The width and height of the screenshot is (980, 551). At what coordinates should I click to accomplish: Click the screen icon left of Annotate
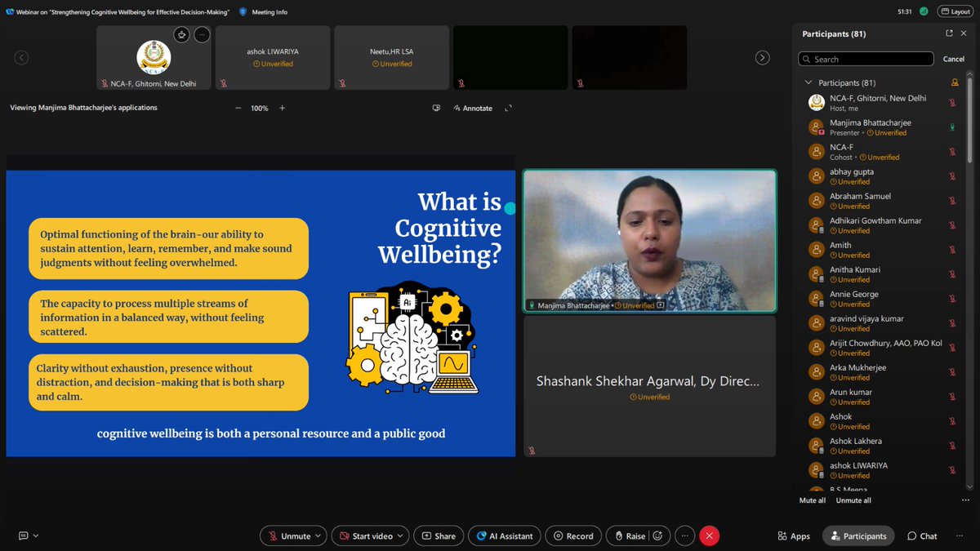436,108
